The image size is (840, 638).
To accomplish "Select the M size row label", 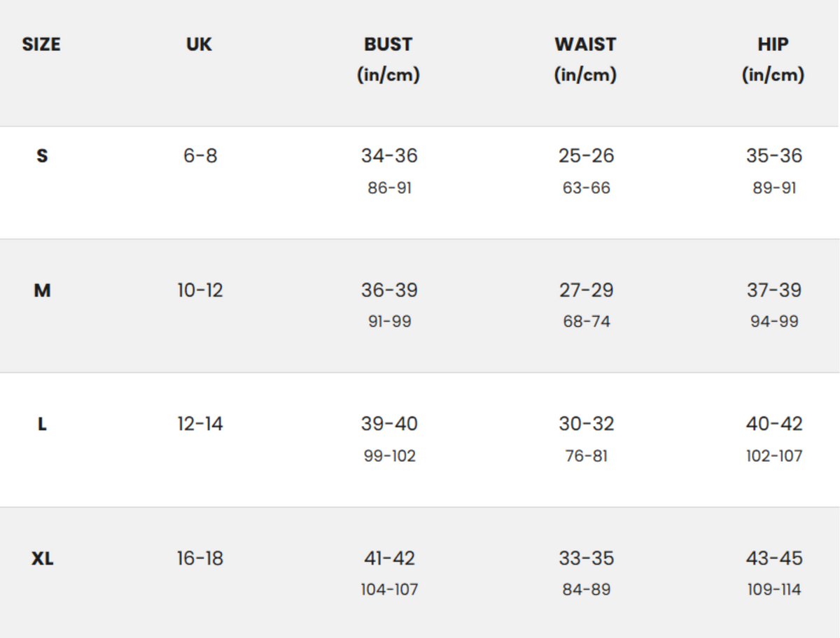I will pos(42,290).
